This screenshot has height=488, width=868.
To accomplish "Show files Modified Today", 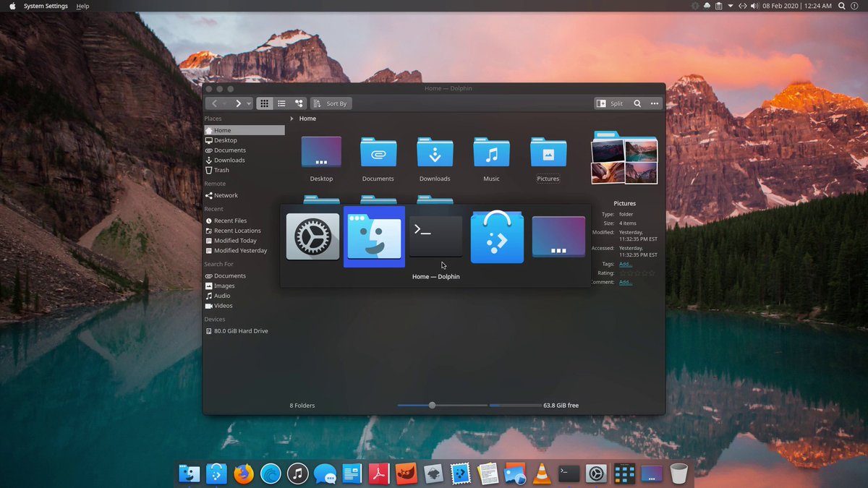I will pos(244,241).
